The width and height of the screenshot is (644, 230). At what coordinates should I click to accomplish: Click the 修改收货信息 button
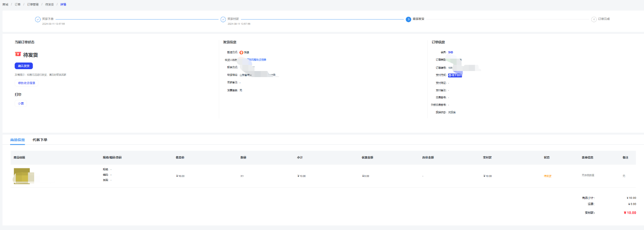pos(27,83)
